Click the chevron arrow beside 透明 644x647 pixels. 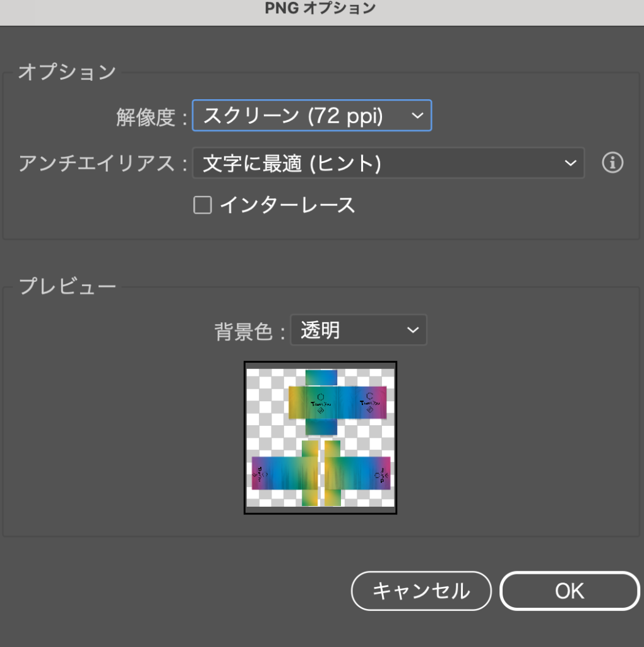click(x=412, y=330)
